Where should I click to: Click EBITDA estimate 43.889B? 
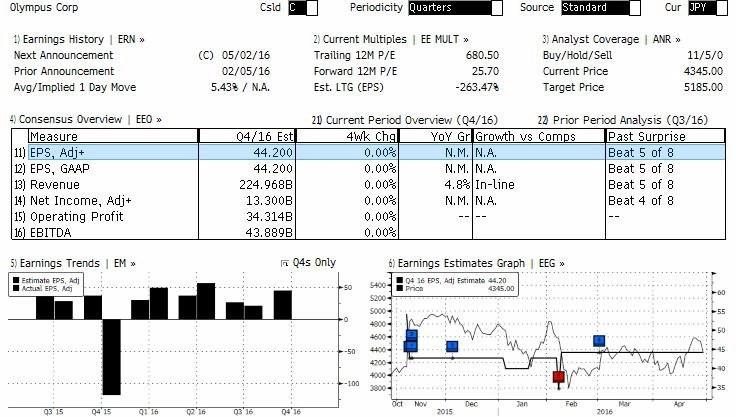tap(269, 232)
